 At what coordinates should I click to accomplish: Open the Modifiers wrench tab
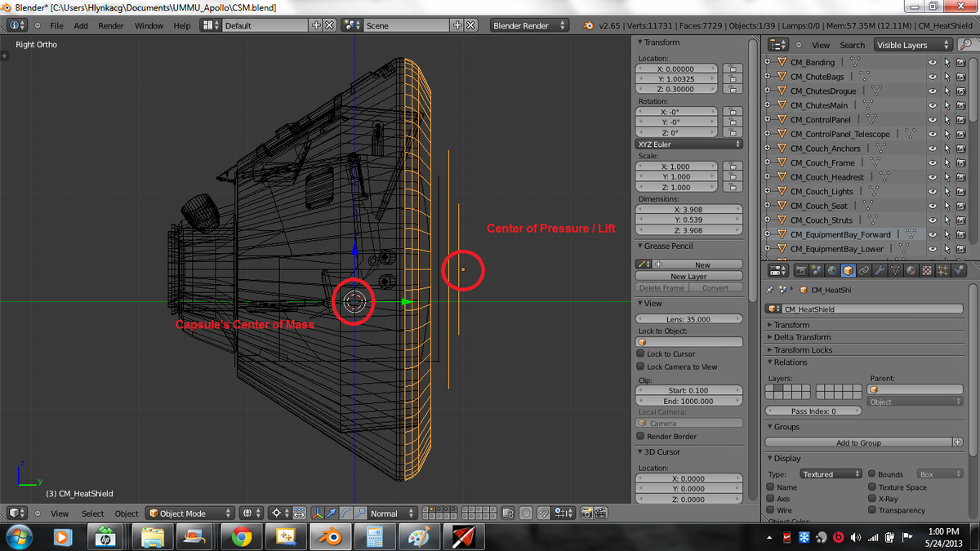880,270
